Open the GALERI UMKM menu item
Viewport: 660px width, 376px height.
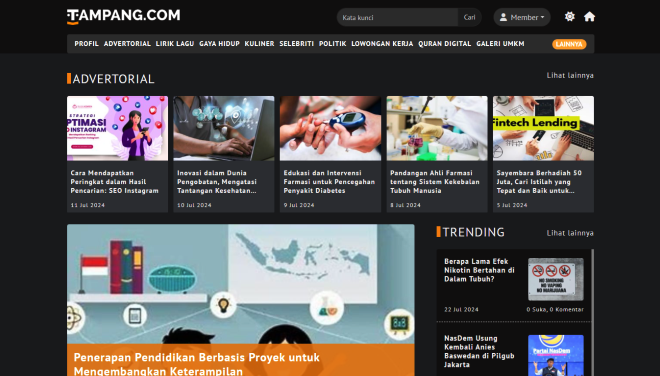click(500, 44)
